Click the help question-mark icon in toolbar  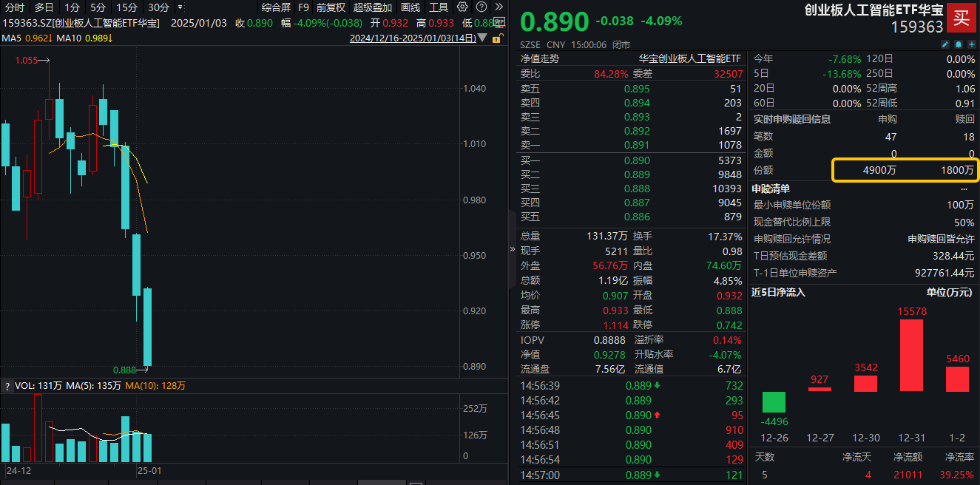pos(481,7)
